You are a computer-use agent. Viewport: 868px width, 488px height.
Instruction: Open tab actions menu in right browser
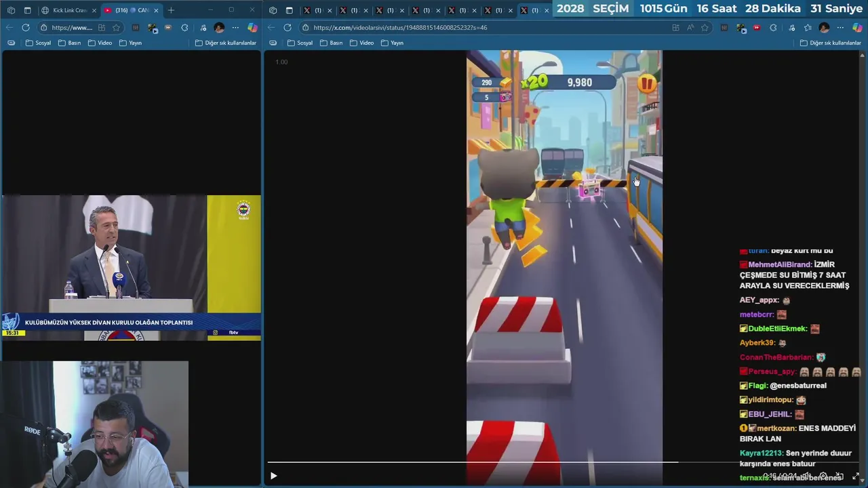[x=289, y=10]
